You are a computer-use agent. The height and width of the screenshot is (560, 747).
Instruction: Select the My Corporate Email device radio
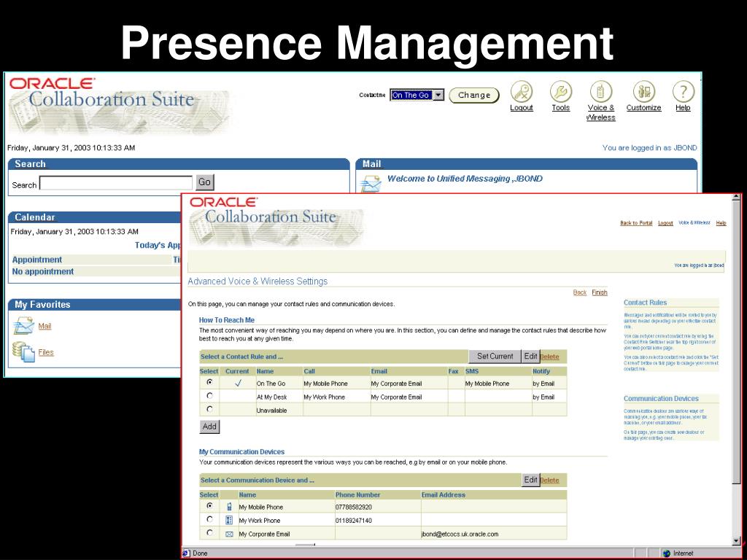click(x=209, y=532)
